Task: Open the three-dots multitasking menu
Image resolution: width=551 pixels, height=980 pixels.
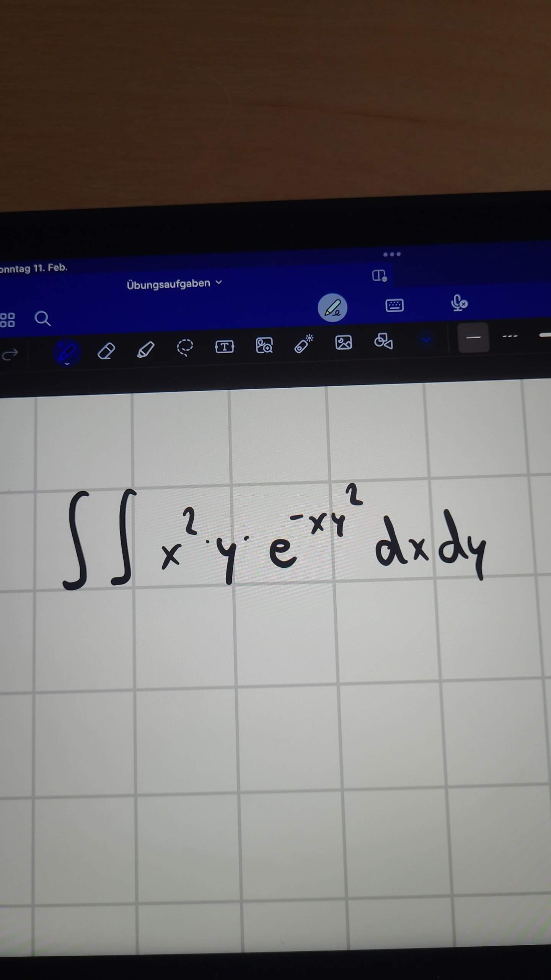Action: 392,254
